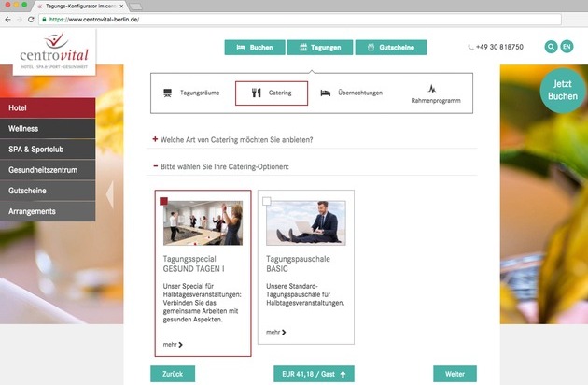Select the Rahmenprogramm tab
Viewport: 588px width, 385px height.
pyautogui.click(x=436, y=93)
